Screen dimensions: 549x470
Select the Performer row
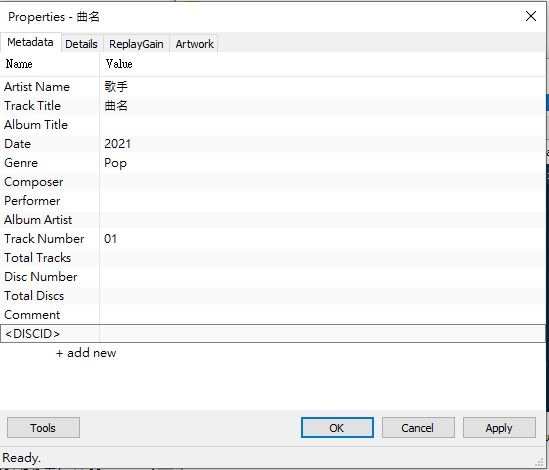pyautogui.click(x=272, y=201)
